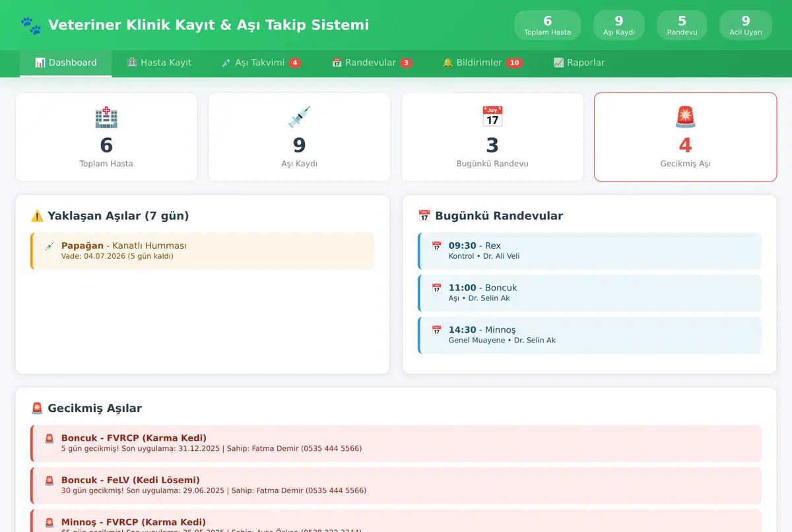This screenshot has height=532, width=792.
Task: Click Boncuk - FVRCP (Karma Kedi) overdue entry
Action: 396,444
